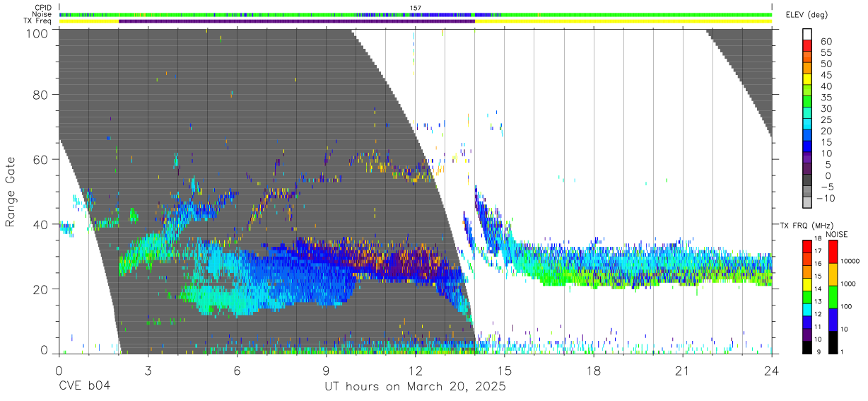This screenshot has height=401, width=868.
Task: Click the 'Noise' row label at top left
Action: point(42,14)
